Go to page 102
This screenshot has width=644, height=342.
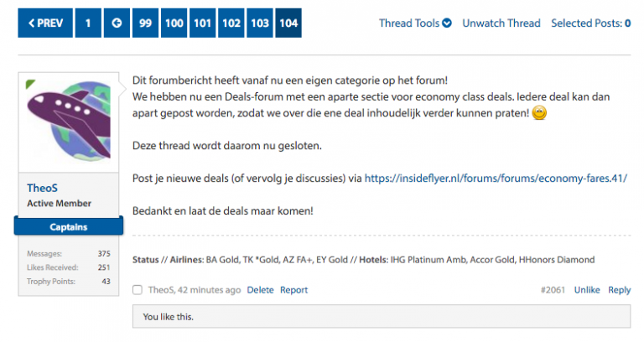click(x=231, y=23)
